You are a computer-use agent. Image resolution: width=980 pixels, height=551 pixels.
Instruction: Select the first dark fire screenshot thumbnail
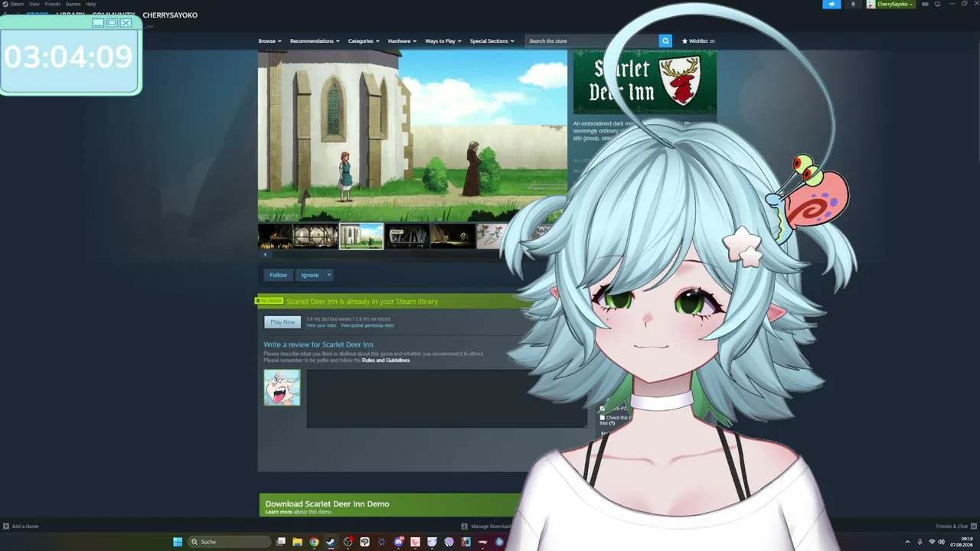point(275,236)
